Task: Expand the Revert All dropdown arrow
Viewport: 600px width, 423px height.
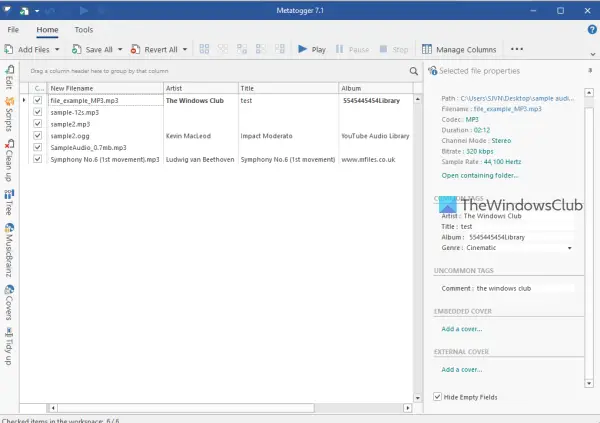Action: (x=185, y=49)
